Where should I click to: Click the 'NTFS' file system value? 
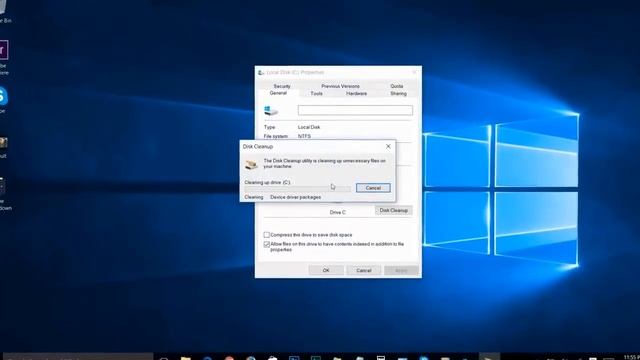click(304, 136)
